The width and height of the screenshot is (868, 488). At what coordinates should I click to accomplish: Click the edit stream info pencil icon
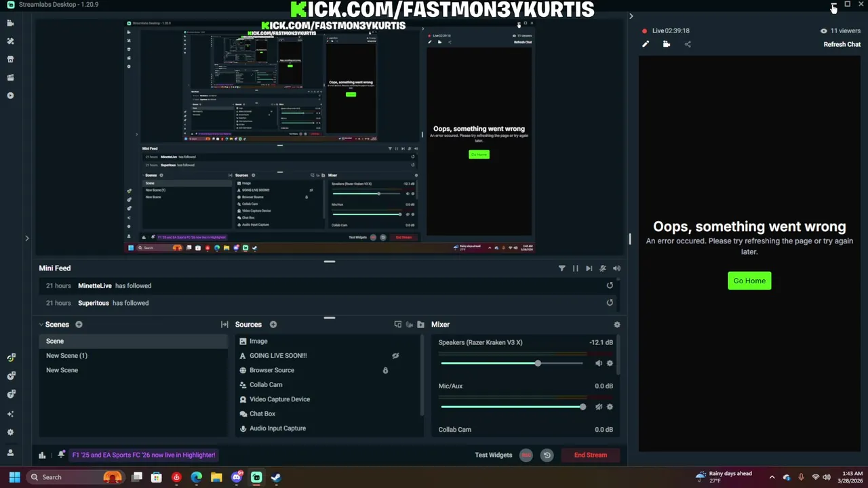646,45
